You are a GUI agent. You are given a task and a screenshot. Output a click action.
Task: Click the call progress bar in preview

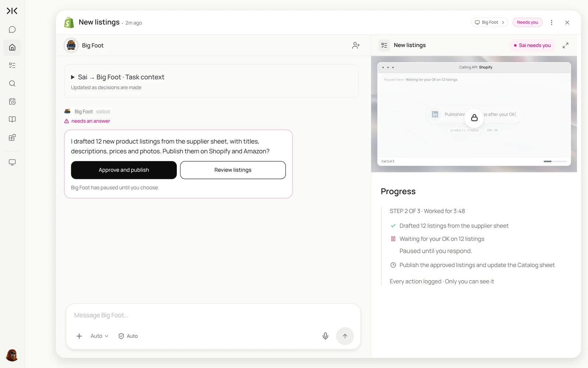pos(555,161)
